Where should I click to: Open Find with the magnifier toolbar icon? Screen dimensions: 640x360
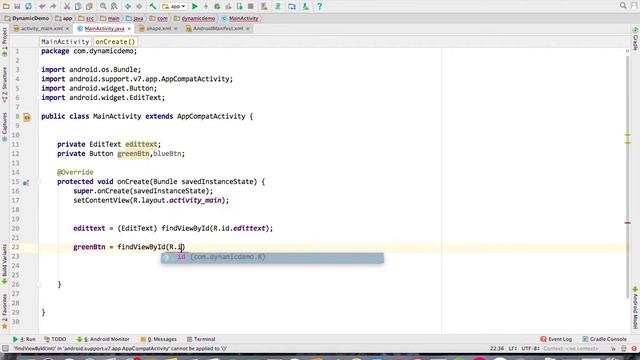(103, 6)
